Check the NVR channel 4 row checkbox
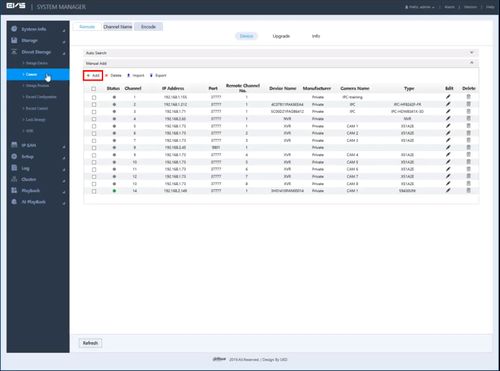Screen dimensions: 500x371 [x=94, y=119]
